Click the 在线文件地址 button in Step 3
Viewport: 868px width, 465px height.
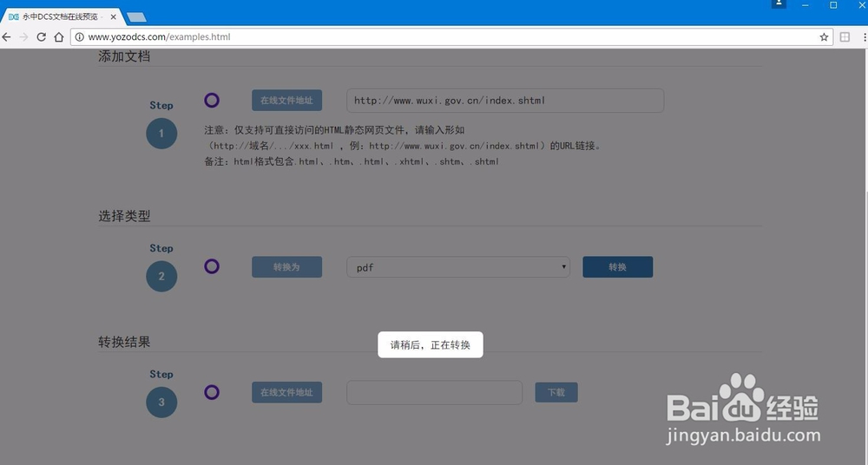[x=286, y=392]
